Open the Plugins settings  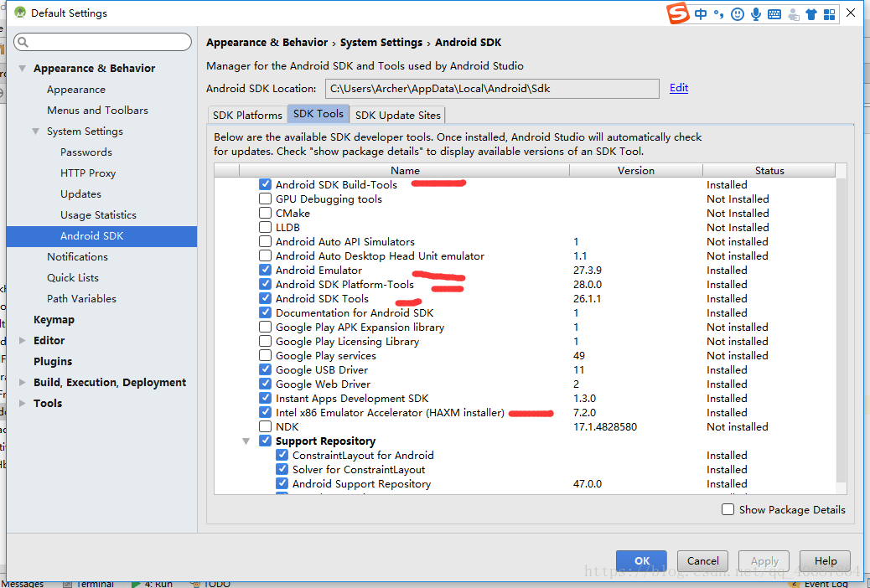click(x=53, y=361)
